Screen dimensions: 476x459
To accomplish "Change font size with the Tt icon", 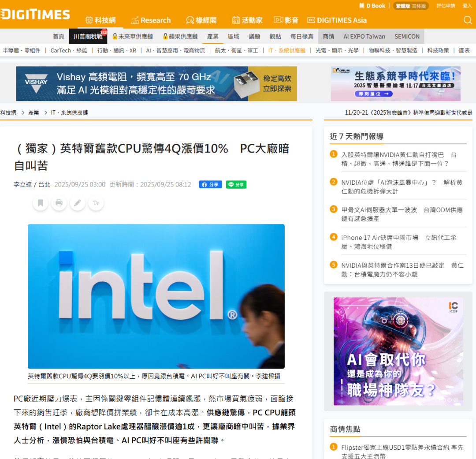I will click(96, 203).
